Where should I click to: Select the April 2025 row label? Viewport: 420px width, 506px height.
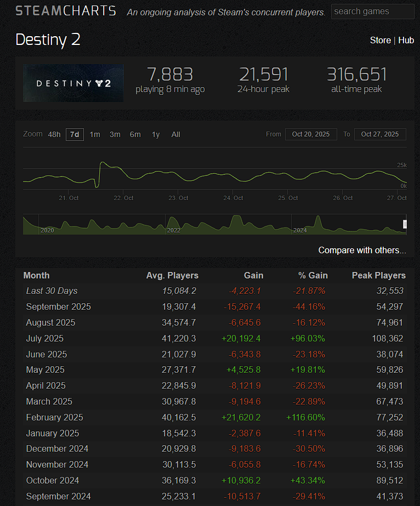click(x=46, y=385)
